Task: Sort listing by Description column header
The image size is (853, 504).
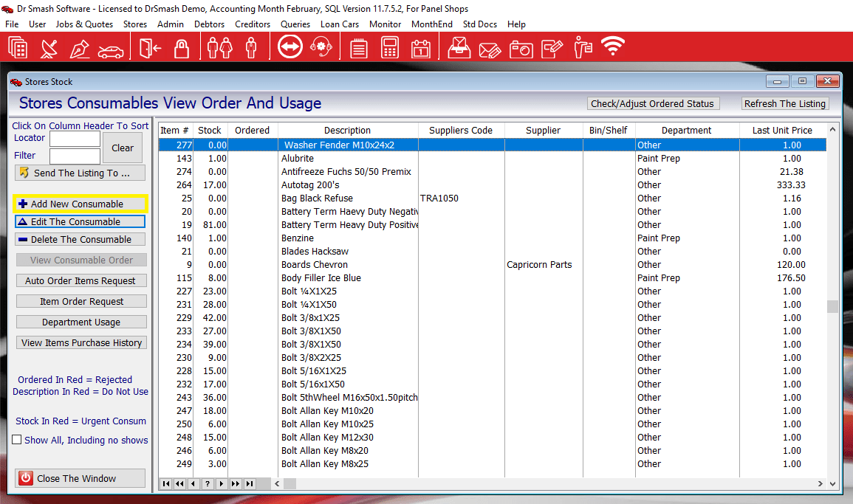Action: click(347, 131)
